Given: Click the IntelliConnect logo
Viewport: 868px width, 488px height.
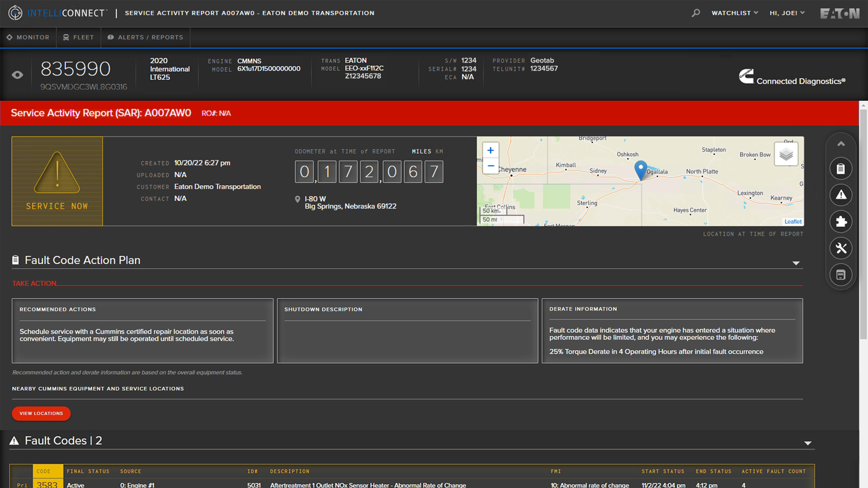Looking at the screenshot, I should (x=57, y=13).
